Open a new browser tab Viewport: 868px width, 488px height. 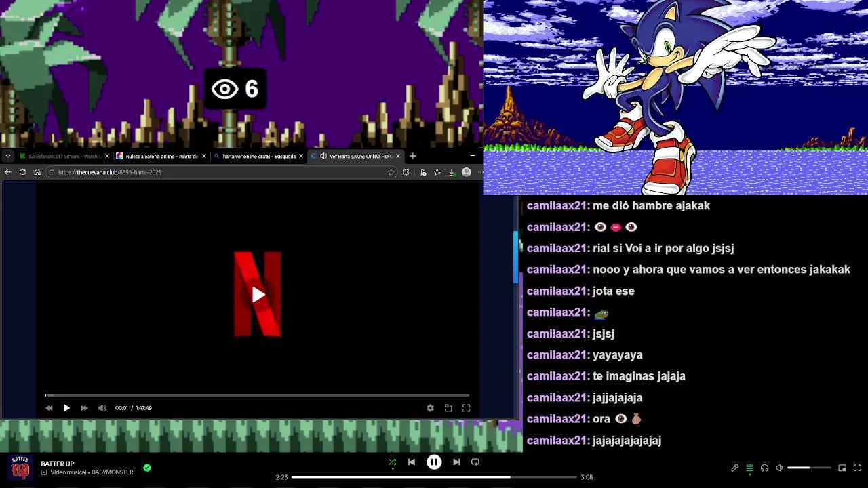click(412, 156)
